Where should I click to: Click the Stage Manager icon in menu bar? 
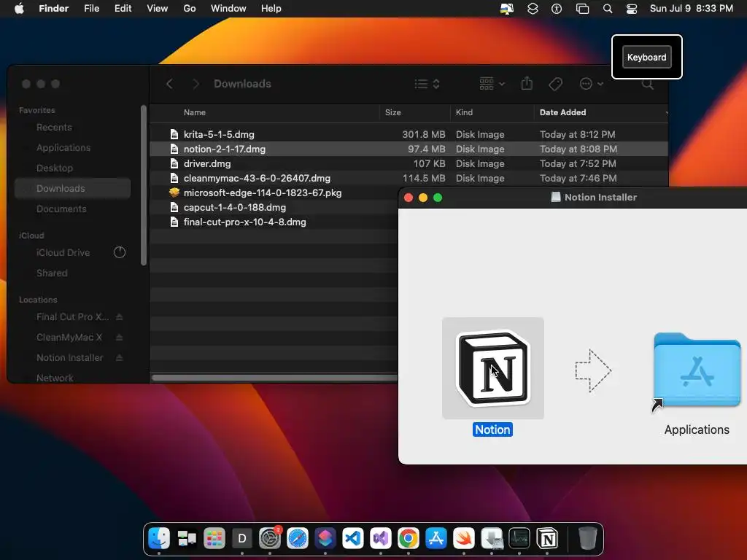pos(582,9)
